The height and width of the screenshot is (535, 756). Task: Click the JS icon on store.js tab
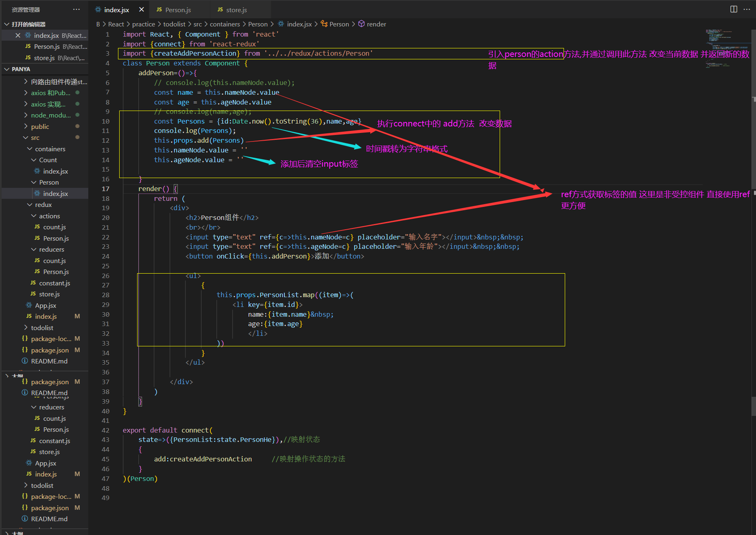point(220,10)
